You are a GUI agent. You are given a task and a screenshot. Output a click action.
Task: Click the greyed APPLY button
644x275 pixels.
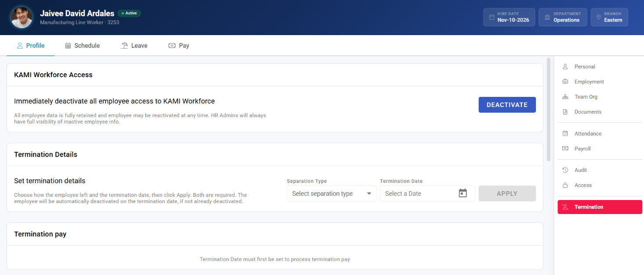507,193
